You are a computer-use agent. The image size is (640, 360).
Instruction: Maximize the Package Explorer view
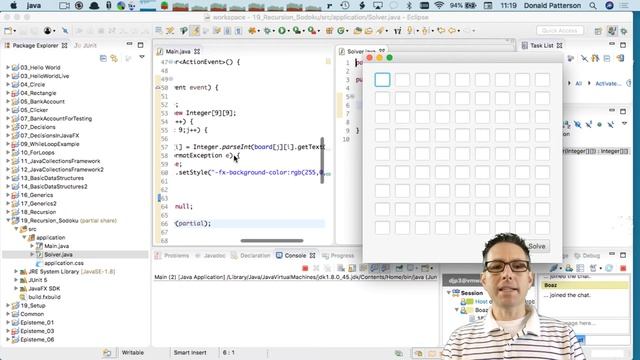[x=140, y=45]
